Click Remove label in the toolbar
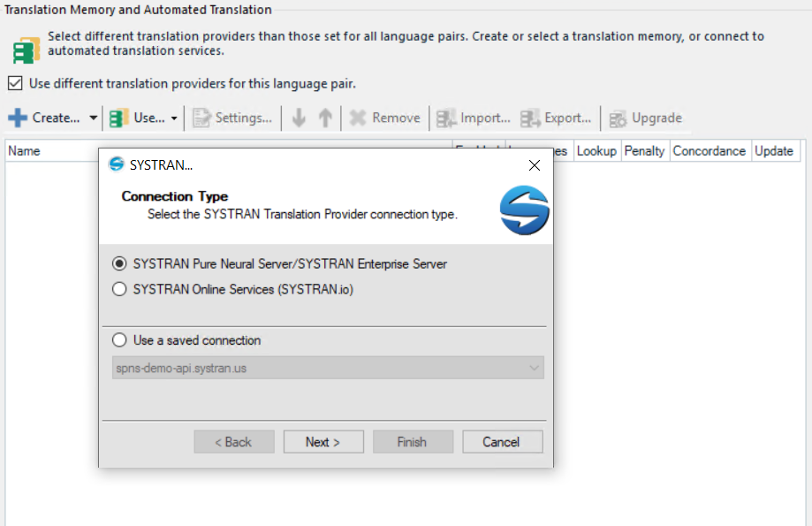 pyautogui.click(x=396, y=118)
